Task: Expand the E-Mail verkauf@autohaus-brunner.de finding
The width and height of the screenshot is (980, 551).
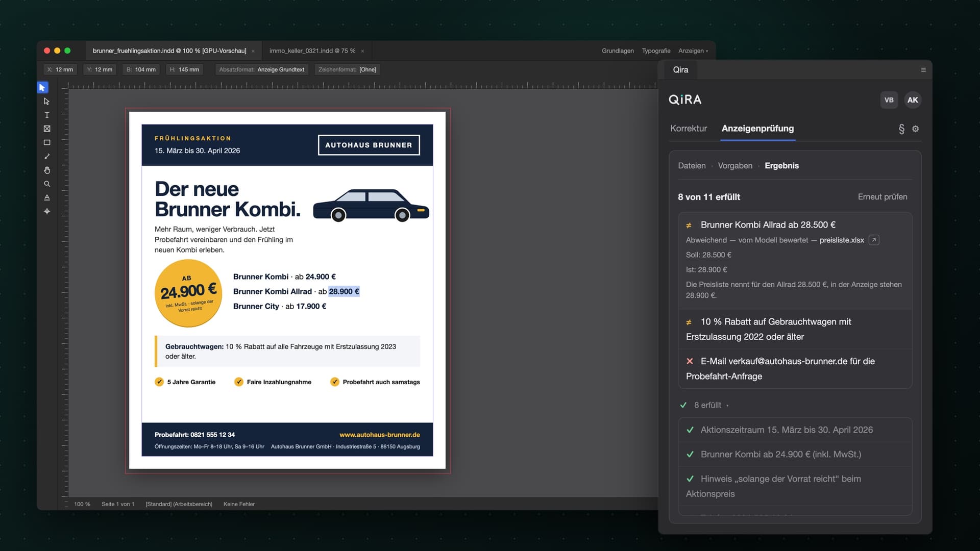Action: pyautogui.click(x=795, y=369)
